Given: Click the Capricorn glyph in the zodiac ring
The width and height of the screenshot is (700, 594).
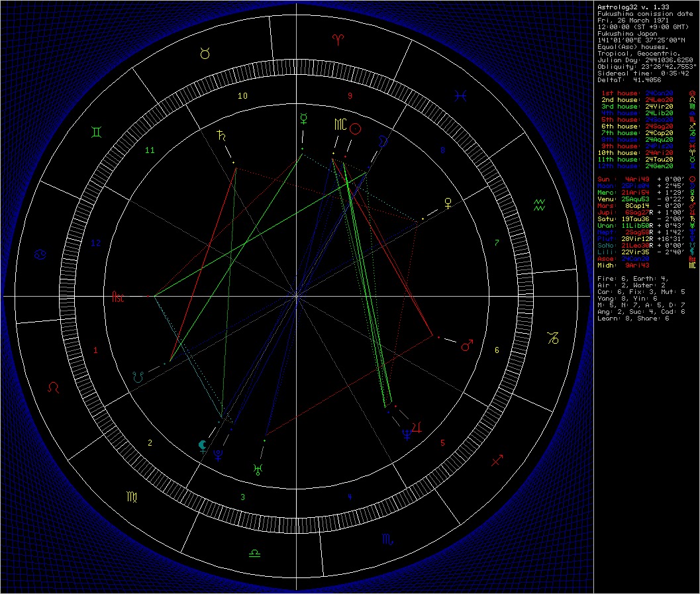Looking at the screenshot, I should pos(553,338).
